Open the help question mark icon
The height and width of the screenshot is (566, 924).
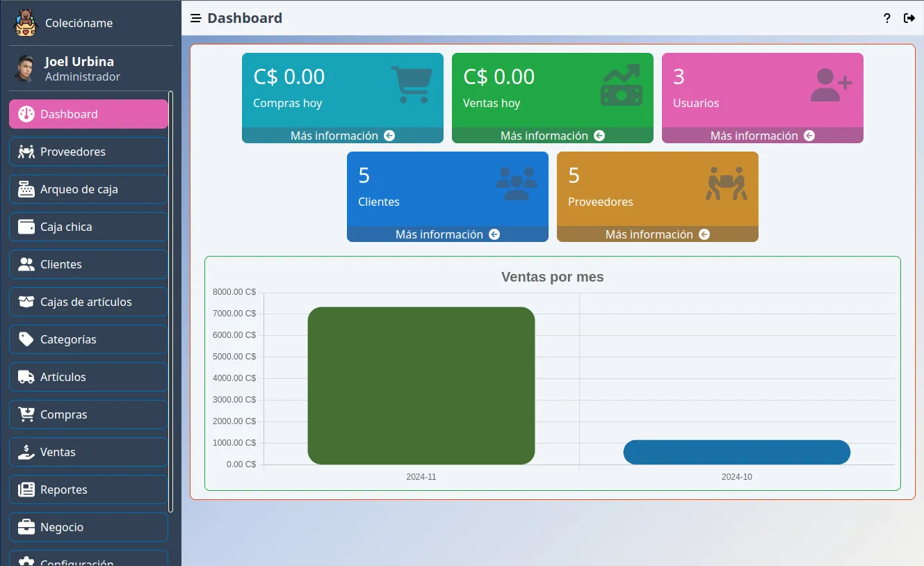[x=886, y=18]
